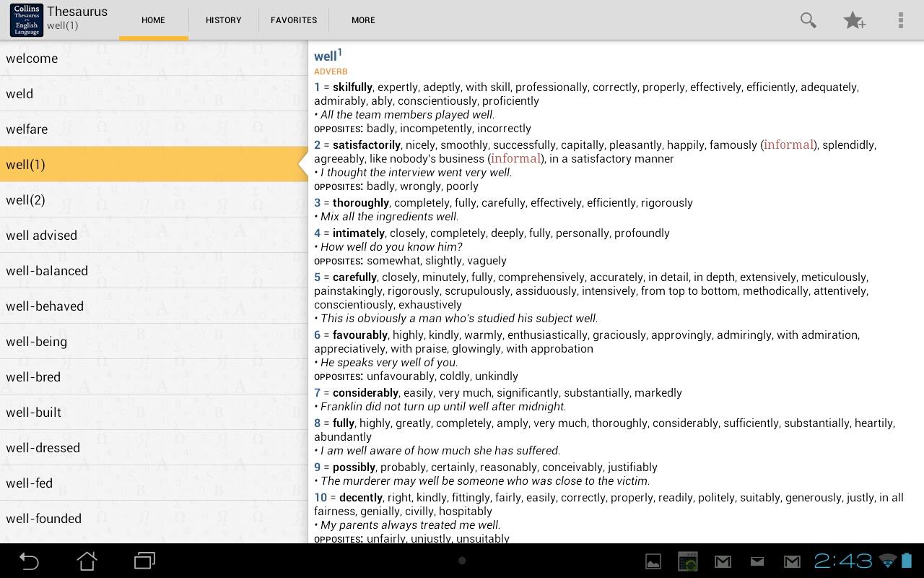This screenshot has height=578, width=924.
Task: Switch to the MORE tab
Action: (x=363, y=20)
